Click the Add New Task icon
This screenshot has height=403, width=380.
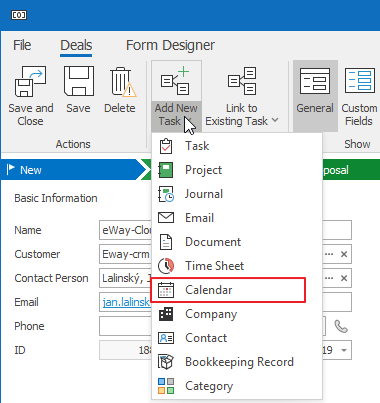click(175, 81)
